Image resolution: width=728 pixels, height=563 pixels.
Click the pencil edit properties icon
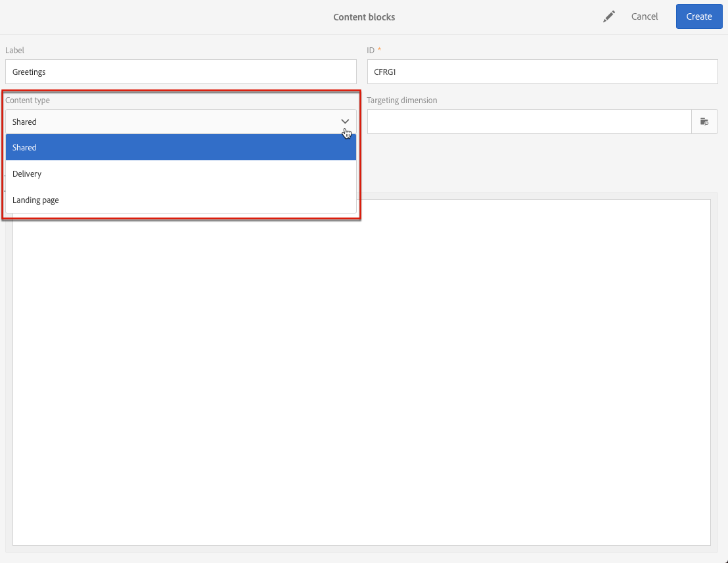coord(608,16)
